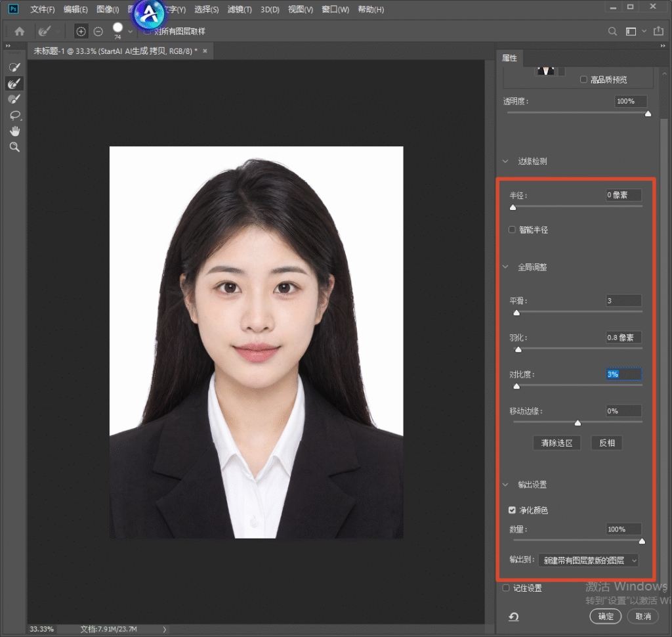Enable the 高品质预览 checkbox

pyautogui.click(x=583, y=79)
